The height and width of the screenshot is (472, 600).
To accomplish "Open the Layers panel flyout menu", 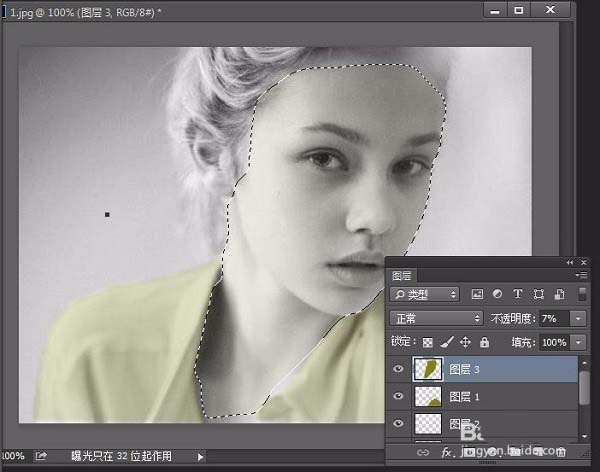I will (582, 274).
